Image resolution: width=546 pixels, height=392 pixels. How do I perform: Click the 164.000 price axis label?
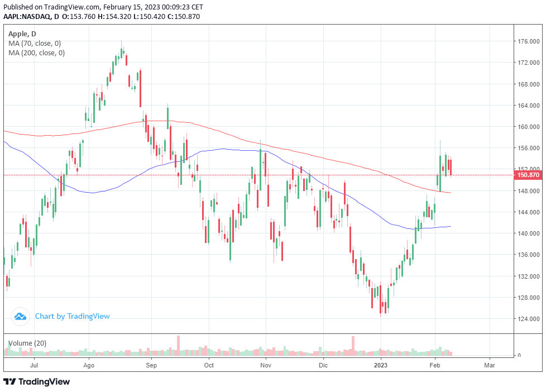point(529,106)
